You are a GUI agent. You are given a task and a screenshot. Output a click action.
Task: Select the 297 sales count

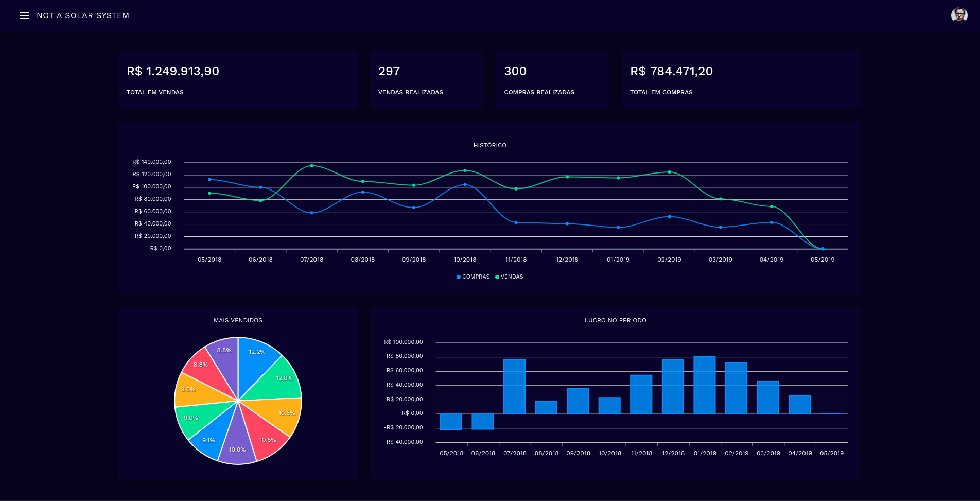pos(389,71)
